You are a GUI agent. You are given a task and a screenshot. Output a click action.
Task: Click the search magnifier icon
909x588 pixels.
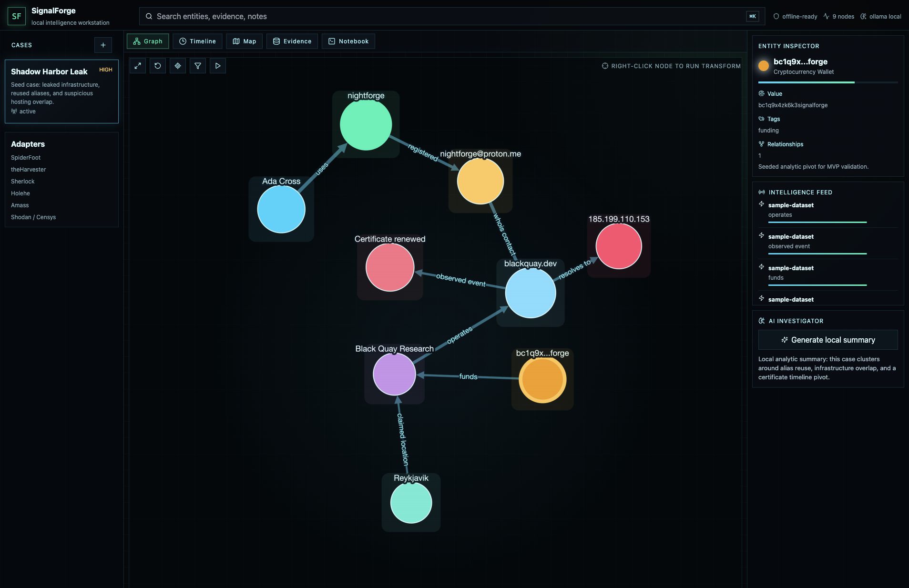point(149,16)
